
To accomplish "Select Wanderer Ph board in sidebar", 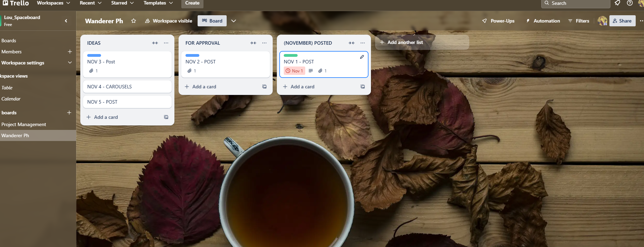I will 38,135.
